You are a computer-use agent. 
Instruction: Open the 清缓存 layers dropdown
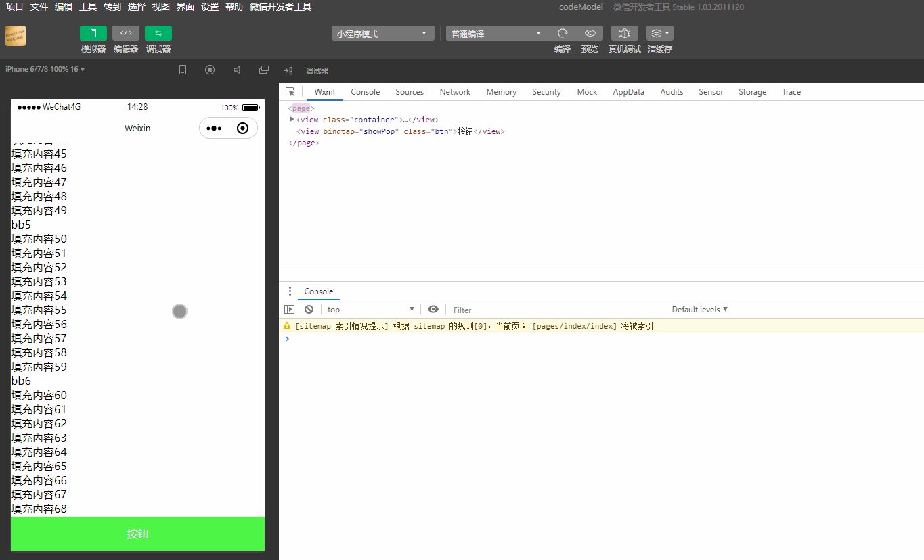click(x=660, y=33)
